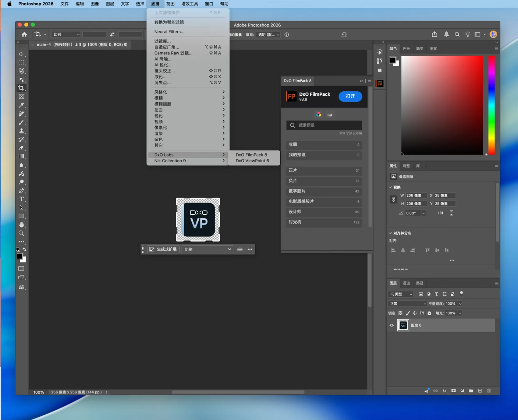
Task: Click the 搜索预设 search field
Action: coord(324,125)
